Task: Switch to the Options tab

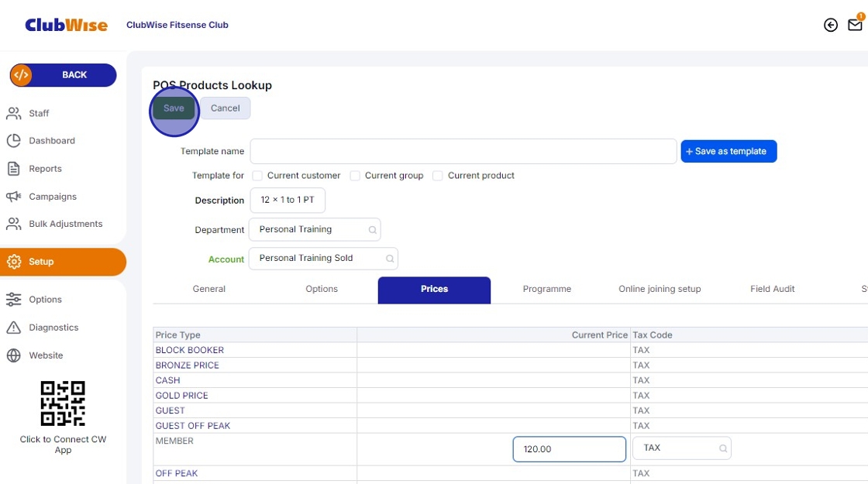Action: (x=322, y=290)
